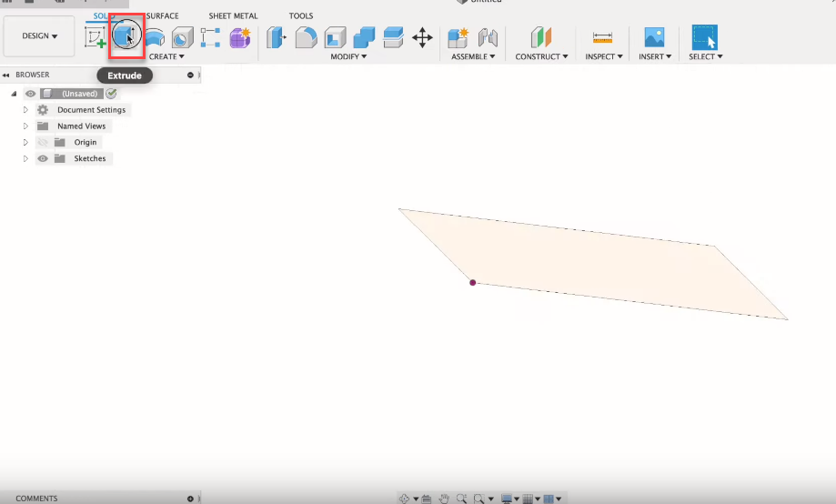Switch to the SHEET METAL tab
Screen dimensions: 836x504
point(233,16)
